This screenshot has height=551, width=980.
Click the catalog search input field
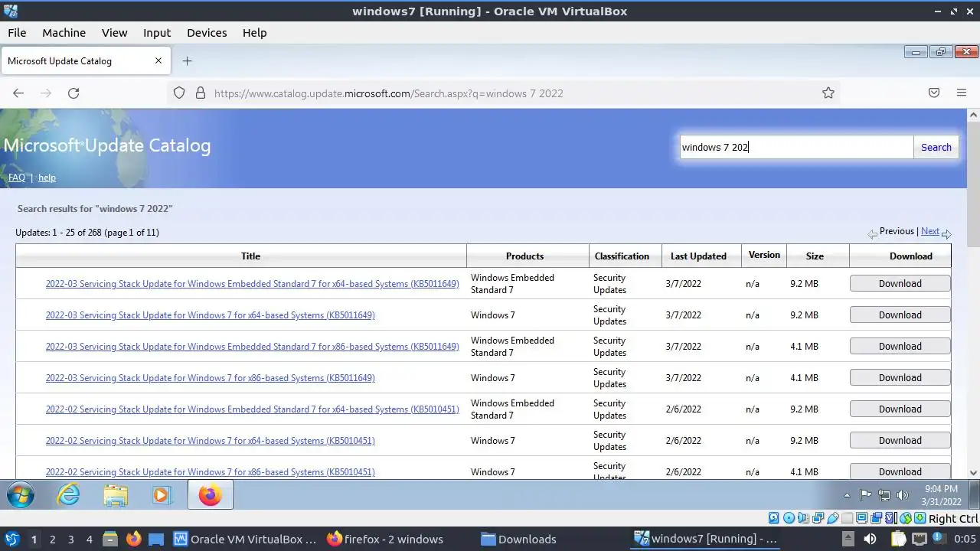pyautogui.click(x=796, y=147)
